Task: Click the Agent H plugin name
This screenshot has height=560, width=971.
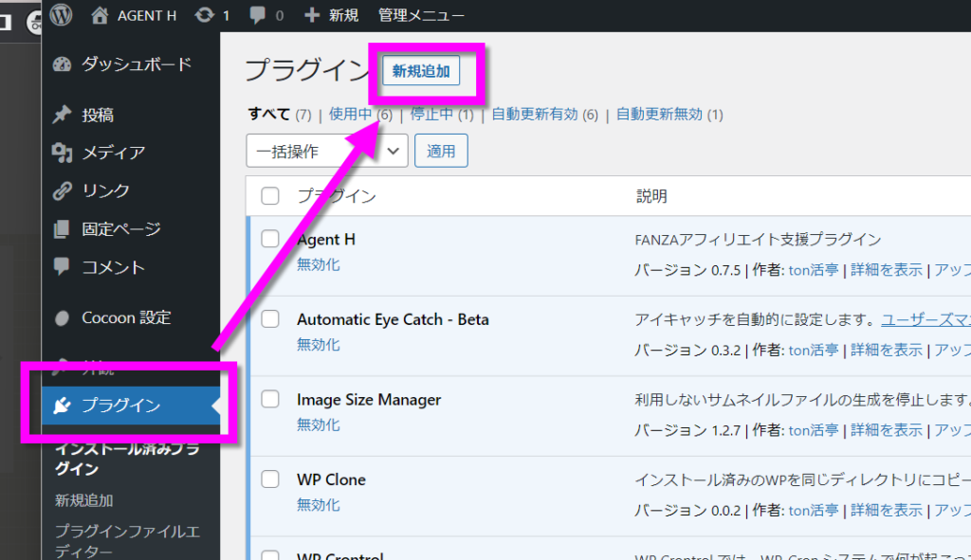Action: (x=326, y=240)
